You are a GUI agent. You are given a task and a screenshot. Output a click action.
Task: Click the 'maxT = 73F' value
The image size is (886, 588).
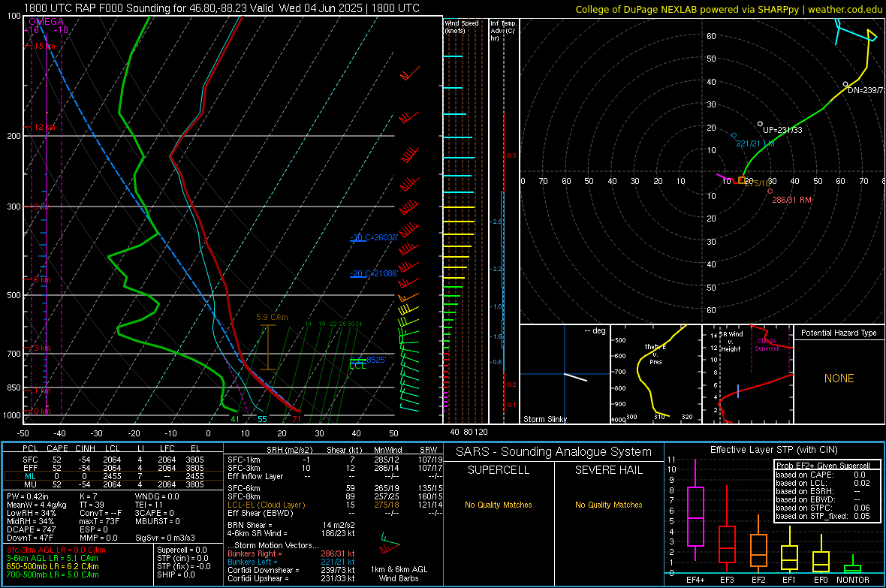point(99,521)
